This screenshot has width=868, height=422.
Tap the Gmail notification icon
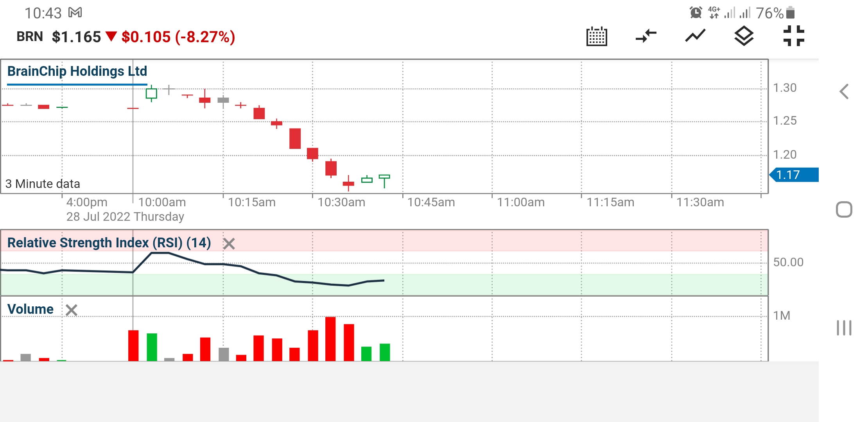point(75,13)
